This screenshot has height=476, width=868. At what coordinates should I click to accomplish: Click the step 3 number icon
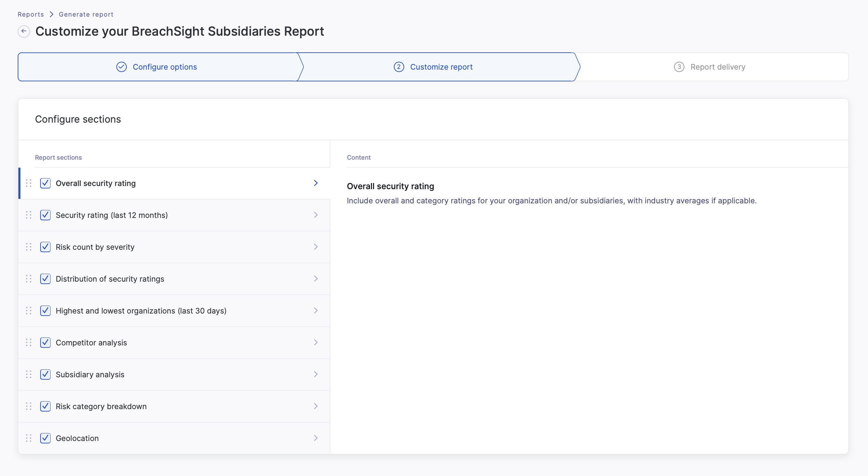679,67
